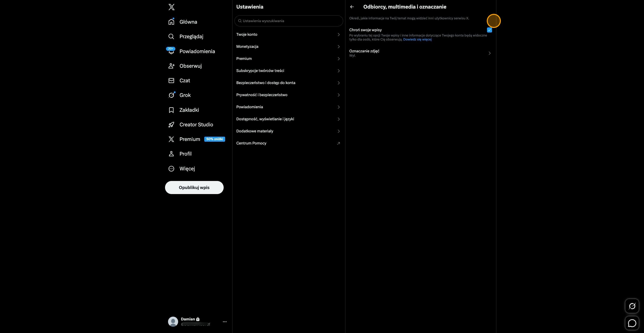
Task: Uncheck Chroń swoje wpisy checkbox
Action: 490,30
